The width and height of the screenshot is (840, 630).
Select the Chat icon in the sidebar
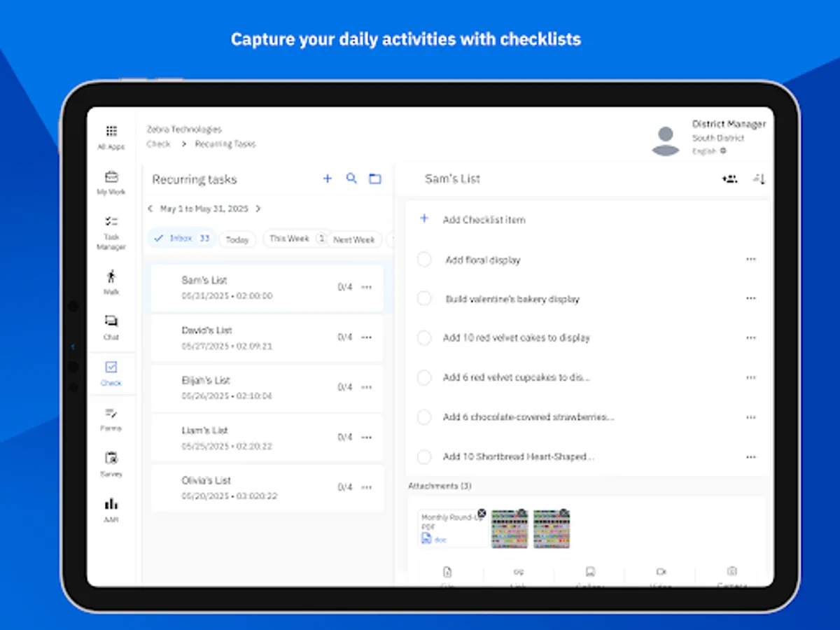111,325
